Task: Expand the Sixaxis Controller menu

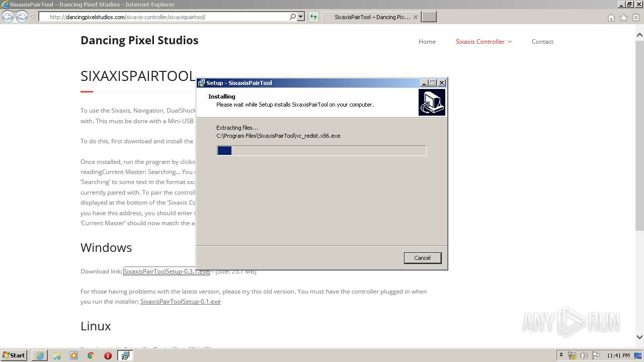Action: point(484,42)
